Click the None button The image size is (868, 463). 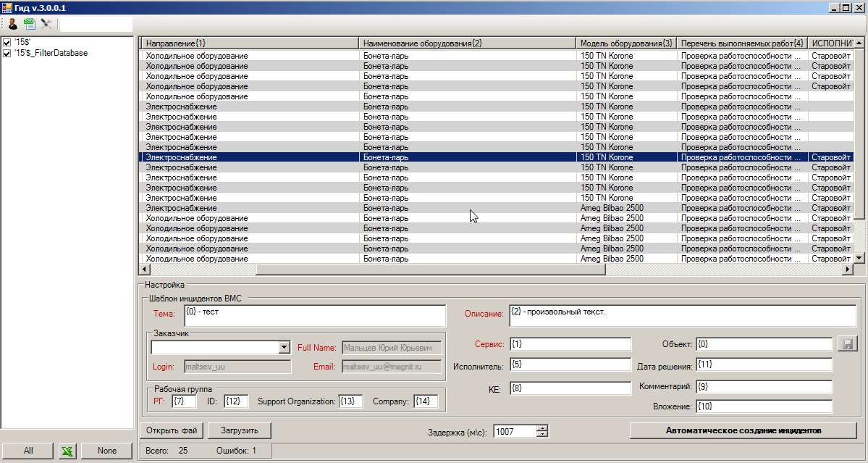click(107, 451)
